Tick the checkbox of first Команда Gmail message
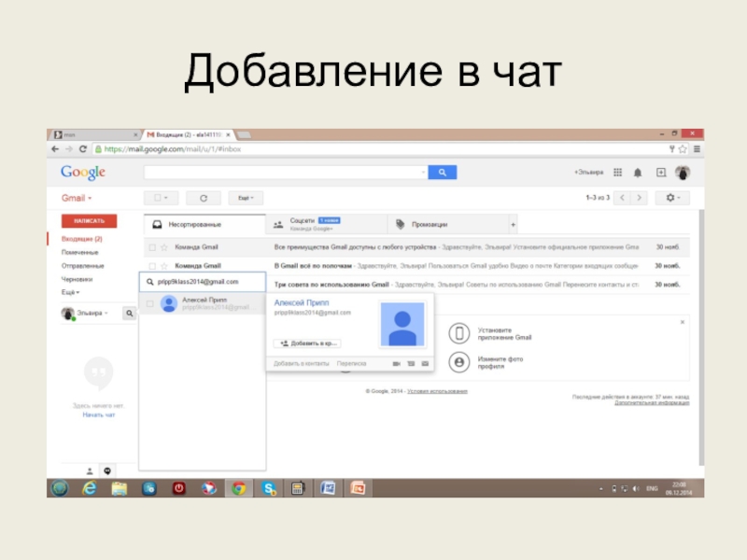The width and height of the screenshot is (747, 560). (152, 247)
